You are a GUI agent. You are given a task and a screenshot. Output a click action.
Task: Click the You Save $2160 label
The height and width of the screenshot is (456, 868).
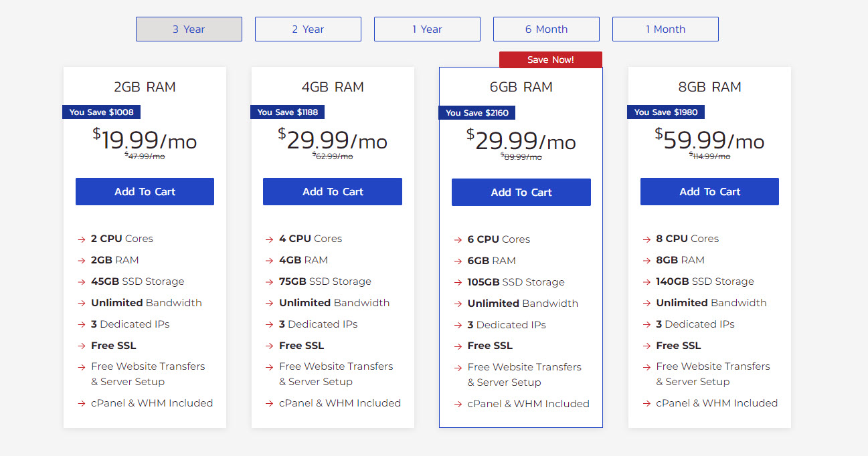pos(478,113)
